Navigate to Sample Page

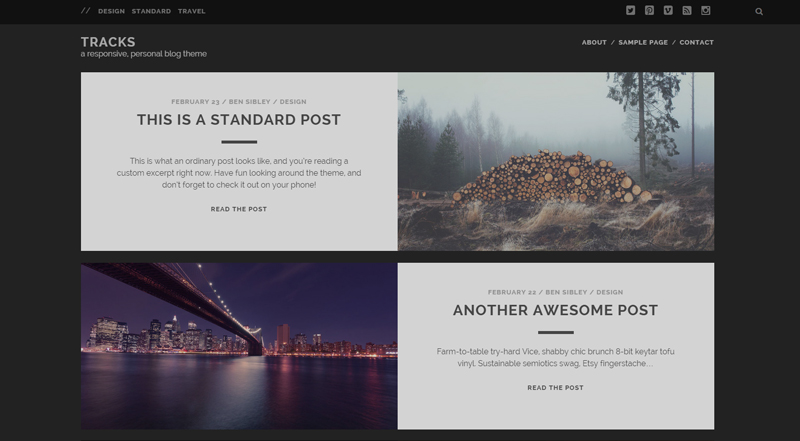[645, 43]
